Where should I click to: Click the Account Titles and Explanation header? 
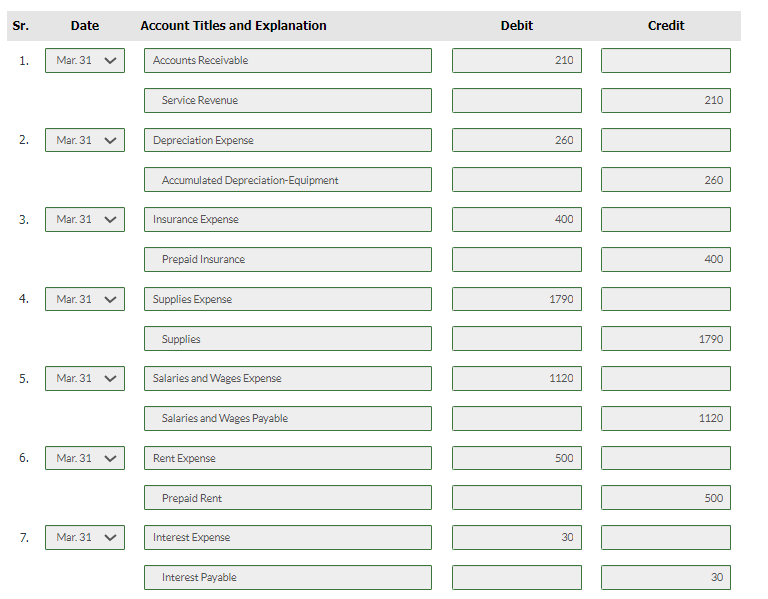click(234, 25)
